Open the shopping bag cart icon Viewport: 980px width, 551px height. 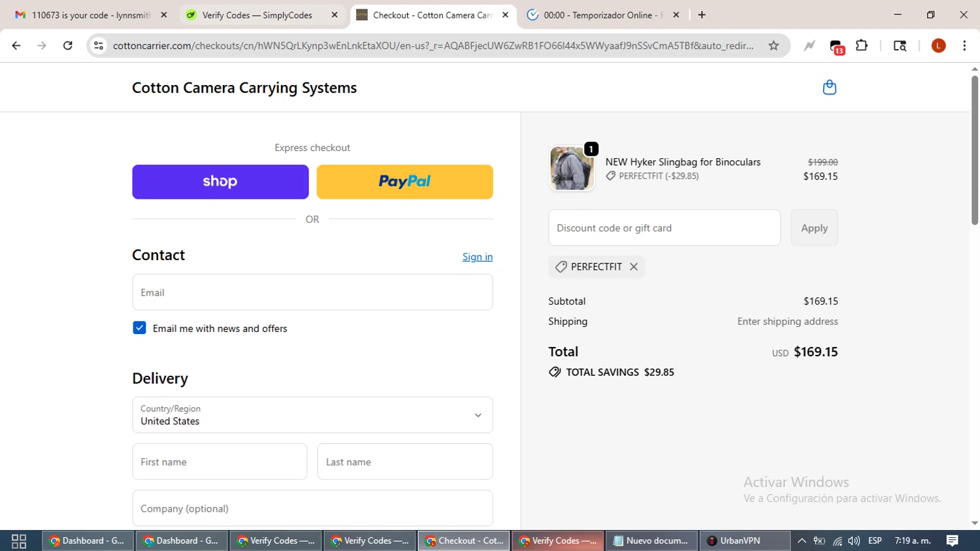click(x=829, y=88)
